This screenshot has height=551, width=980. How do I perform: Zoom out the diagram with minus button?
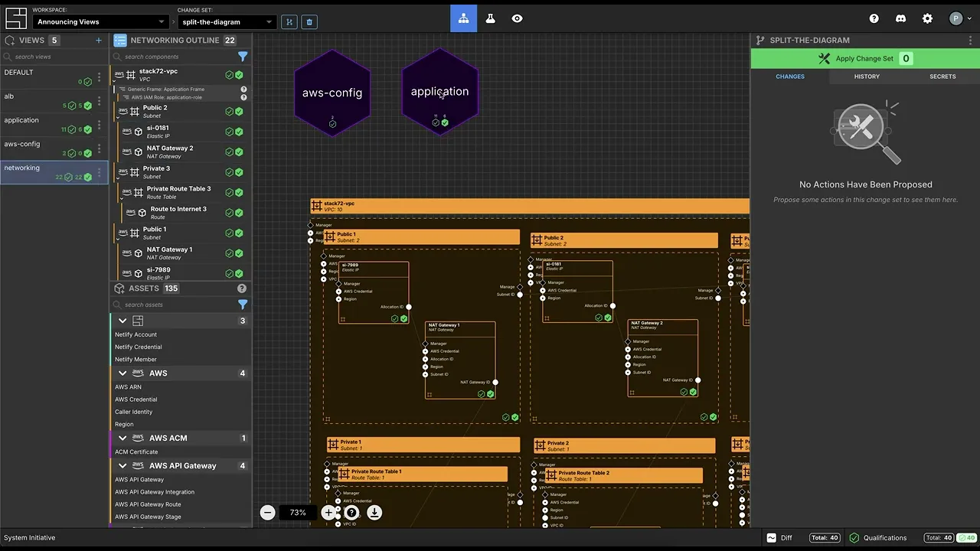(x=267, y=513)
